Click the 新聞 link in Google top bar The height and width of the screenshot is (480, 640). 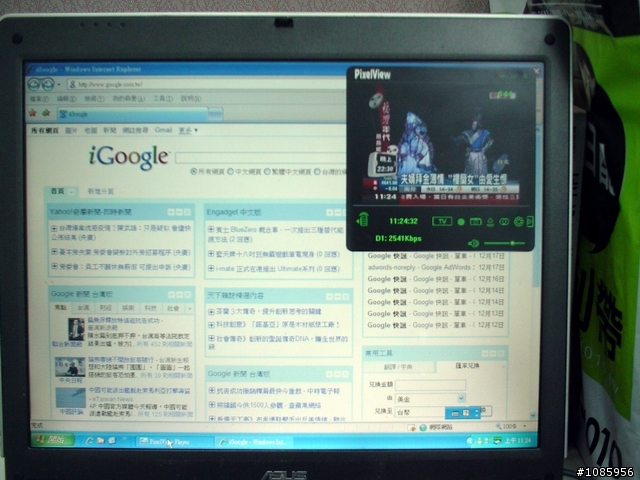(x=110, y=130)
